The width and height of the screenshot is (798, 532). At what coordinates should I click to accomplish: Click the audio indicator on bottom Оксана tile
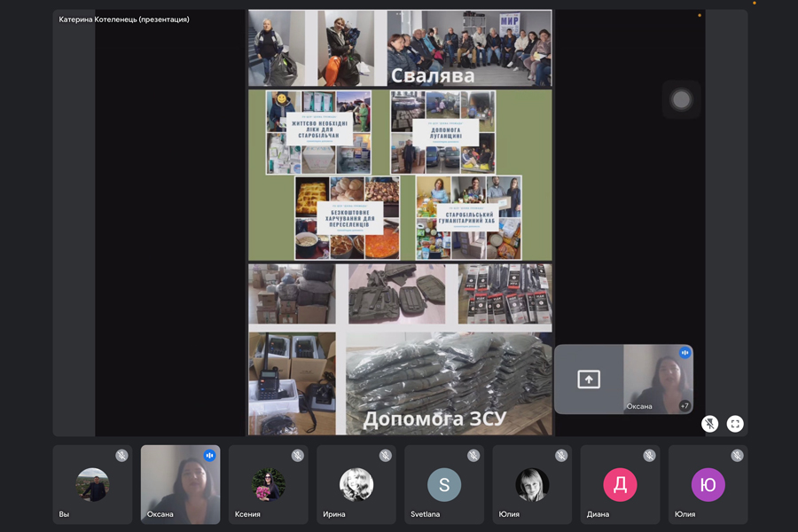pyautogui.click(x=209, y=455)
